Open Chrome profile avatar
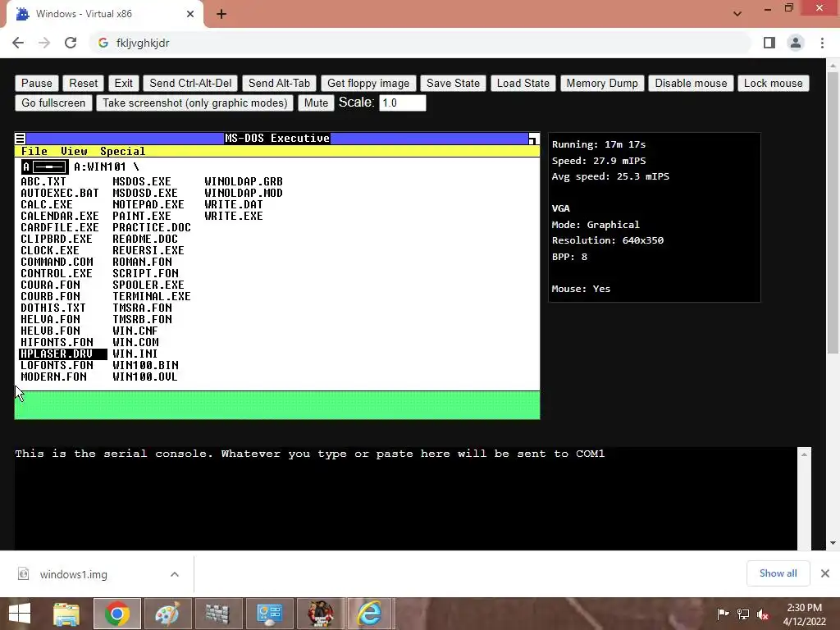 [x=796, y=43]
